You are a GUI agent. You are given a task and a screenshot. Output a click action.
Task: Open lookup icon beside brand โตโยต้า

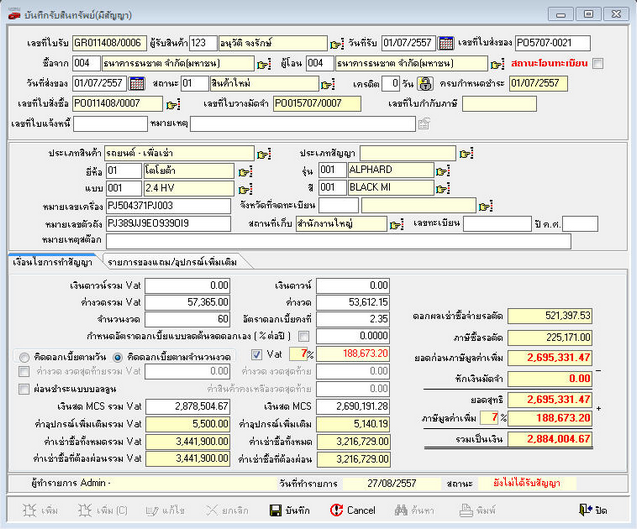[245, 171]
